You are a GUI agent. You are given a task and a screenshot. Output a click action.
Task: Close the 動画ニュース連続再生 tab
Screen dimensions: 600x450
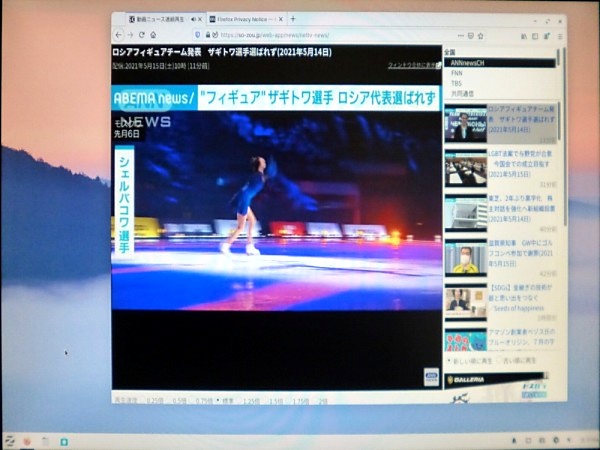click(200, 19)
